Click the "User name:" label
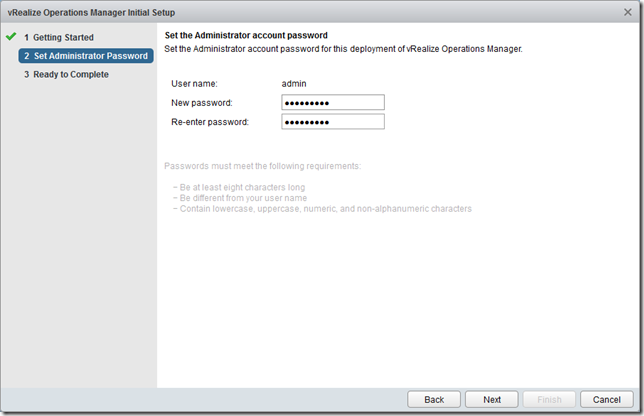644x416 pixels. point(195,83)
